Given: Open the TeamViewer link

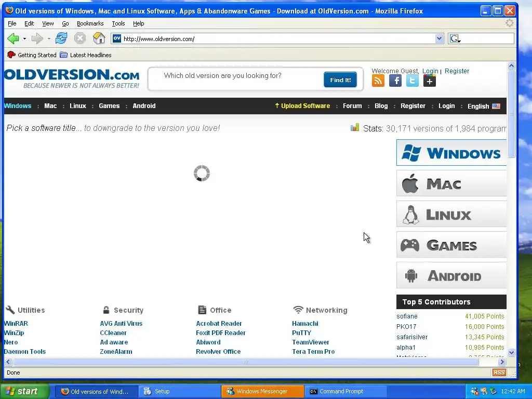Looking at the screenshot, I should tap(311, 342).
